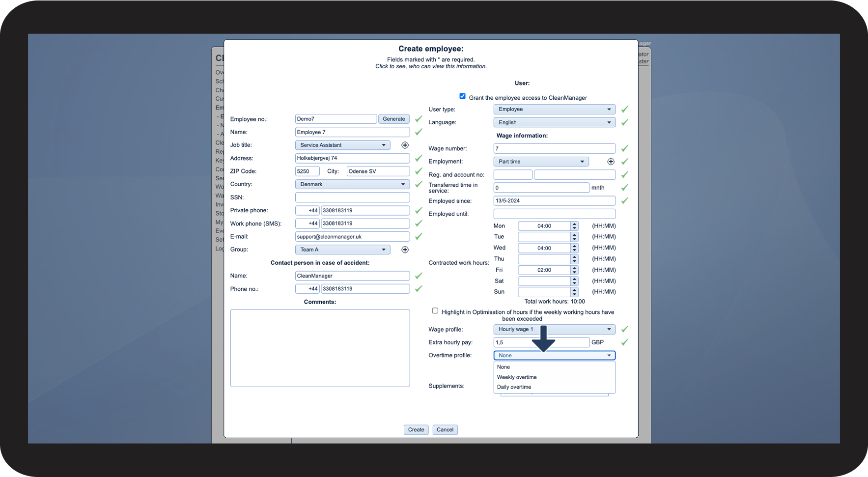Click the Sat work hours spinner arrows
The height and width of the screenshot is (477, 868).
pos(574,281)
